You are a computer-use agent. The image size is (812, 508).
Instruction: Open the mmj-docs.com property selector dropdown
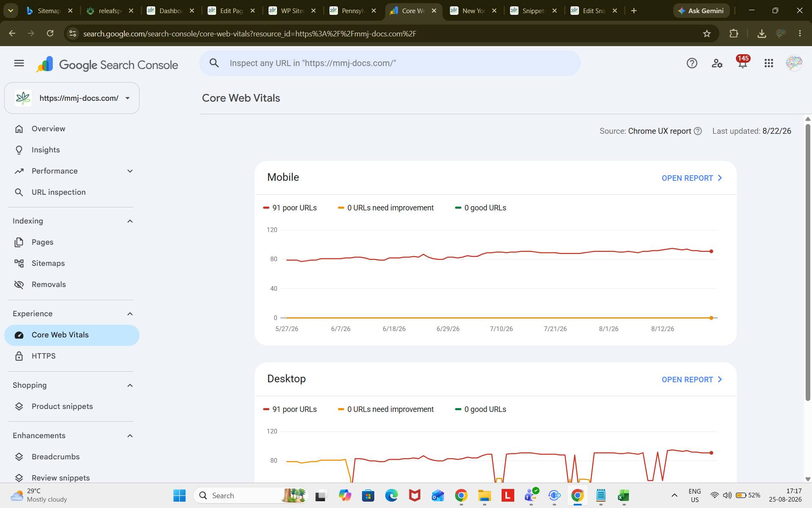(72, 98)
